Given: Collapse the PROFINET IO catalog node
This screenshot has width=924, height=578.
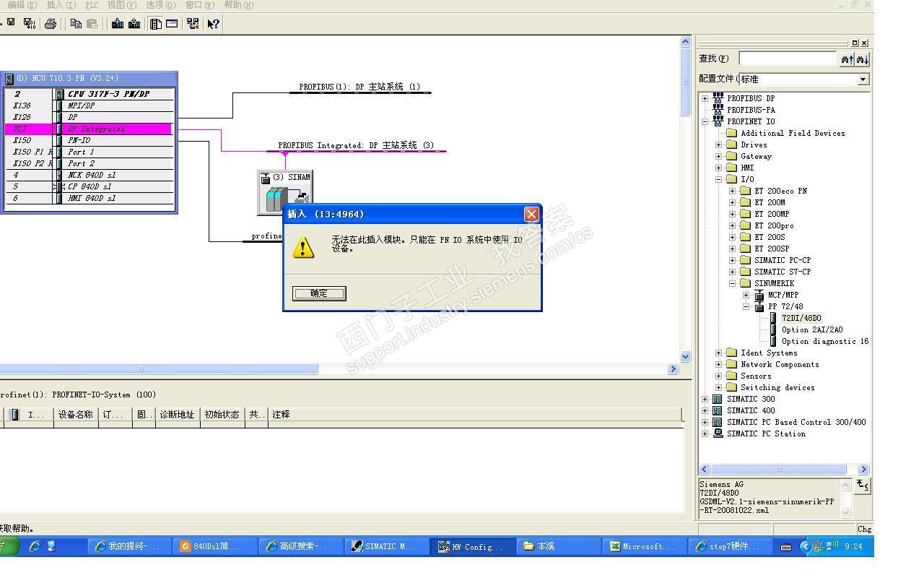Looking at the screenshot, I should 705,121.
